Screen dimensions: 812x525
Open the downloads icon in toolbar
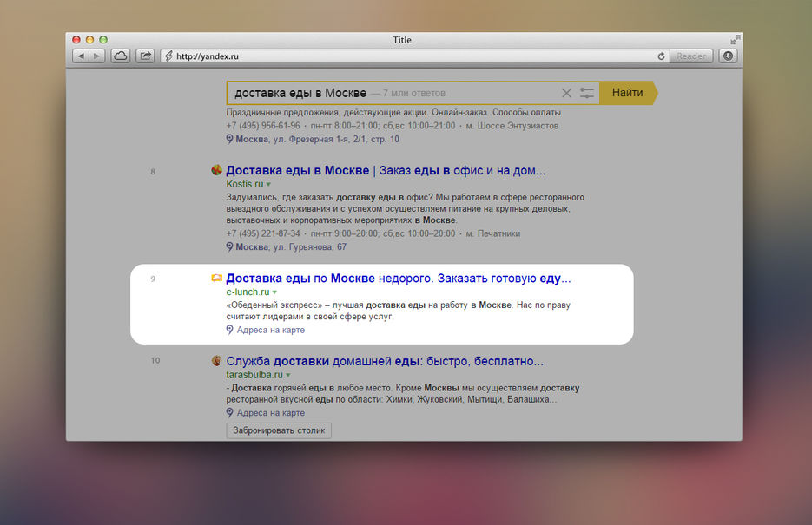(x=728, y=56)
